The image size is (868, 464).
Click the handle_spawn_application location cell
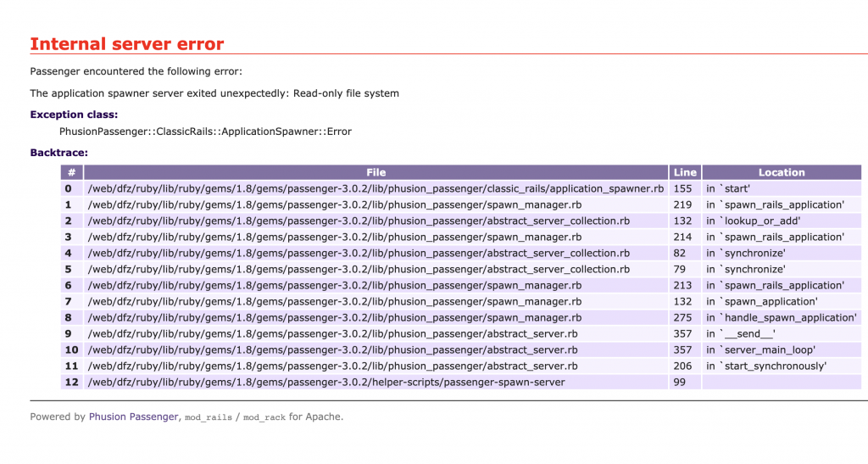[x=781, y=317]
